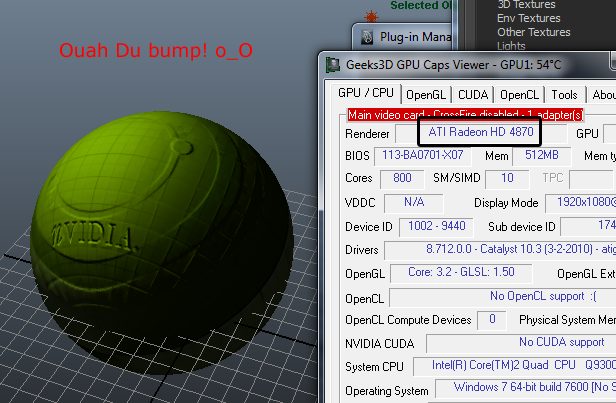This screenshot has width=616, height=403.
Task: Click the red light icon in viewport
Action: click(371, 17)
